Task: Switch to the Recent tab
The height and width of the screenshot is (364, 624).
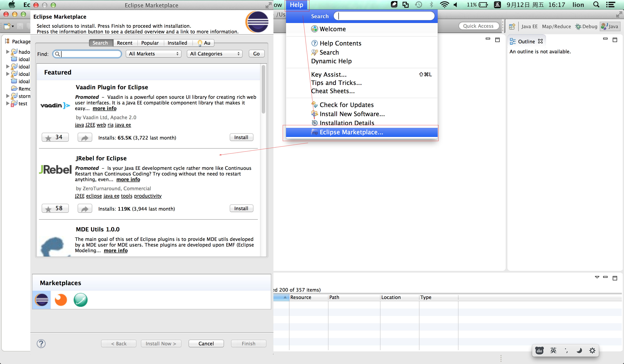Action: [125, 43]
